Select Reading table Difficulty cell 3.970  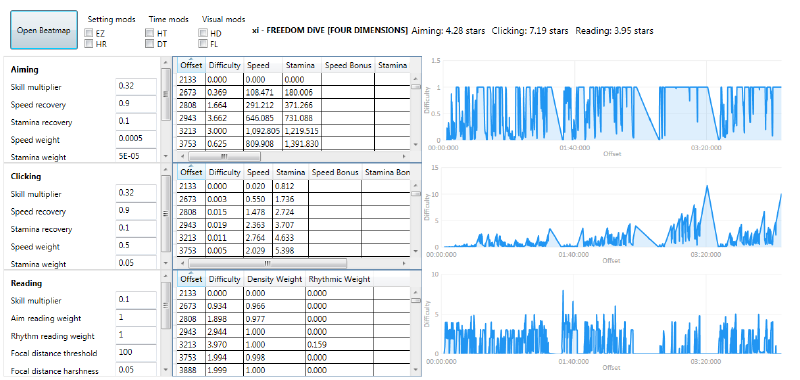(225, 344)
